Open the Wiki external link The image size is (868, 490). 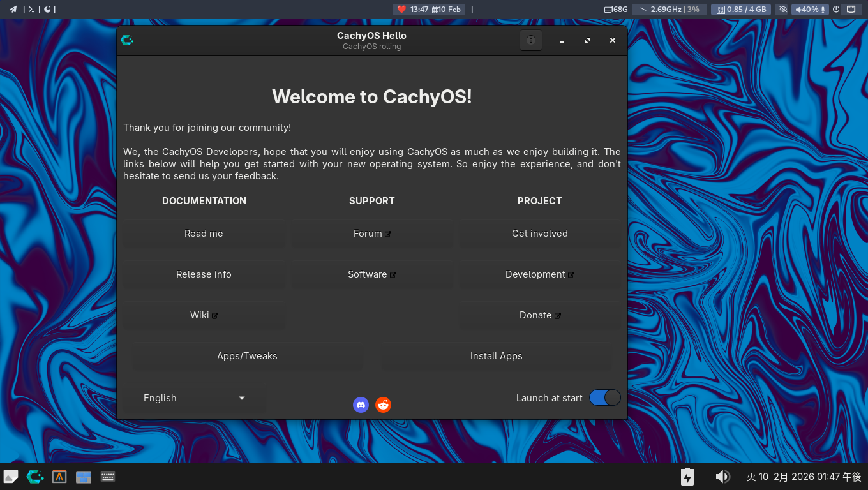coord(204,315)
